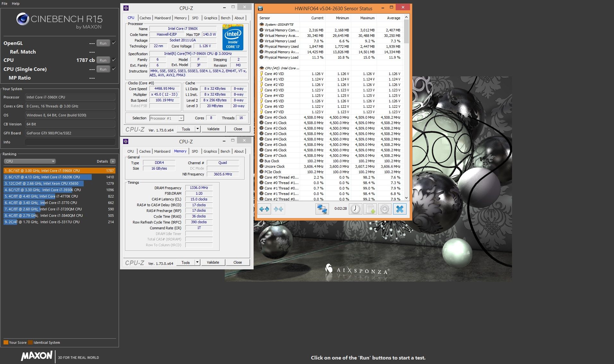Image resolution: width=614 pixels, height=364 pixels.
Task: Switch to Bench tab in upper CPU-Z
Action: pos(225,18)
